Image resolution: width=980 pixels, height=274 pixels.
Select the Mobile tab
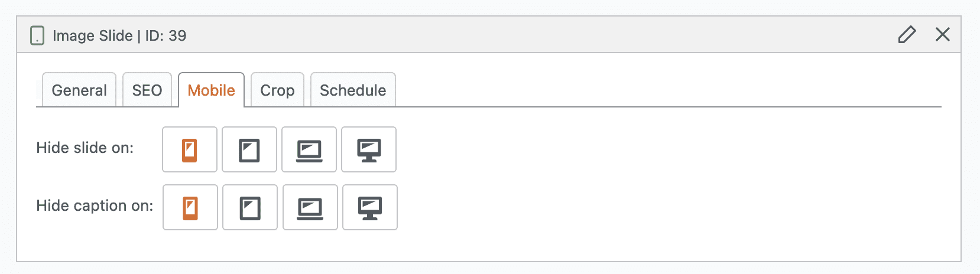[x=211, y=90]
